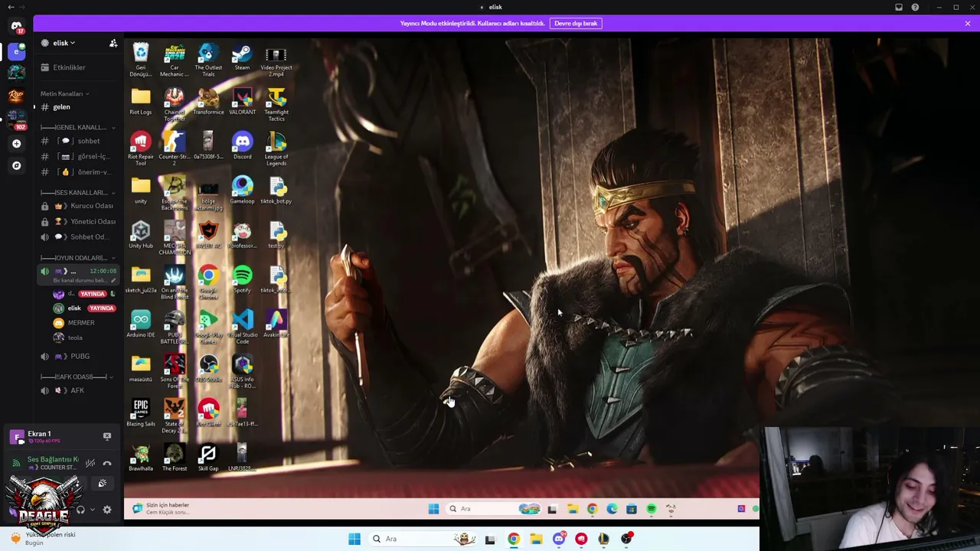Collapse the GENEL KANALLAR category
Viewport: 980px width, 551px height.
78,127
